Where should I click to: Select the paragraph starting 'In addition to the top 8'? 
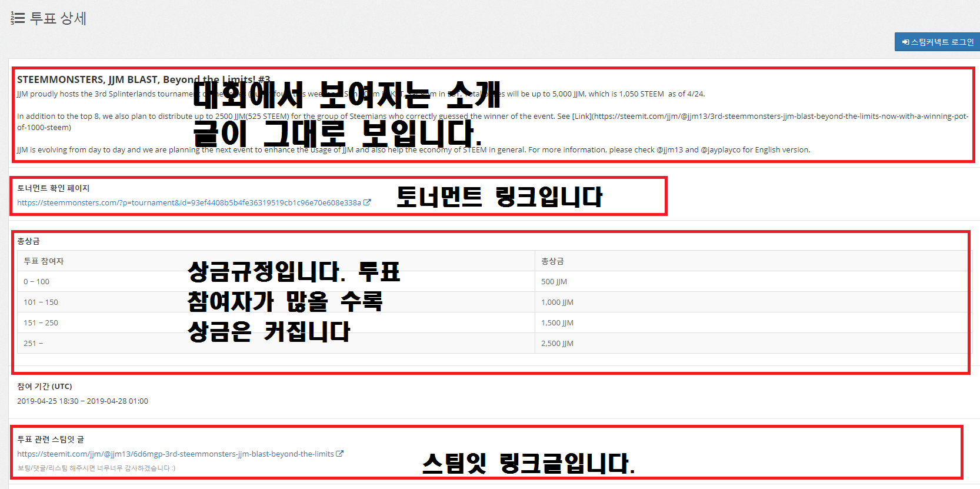click(493, 122)
